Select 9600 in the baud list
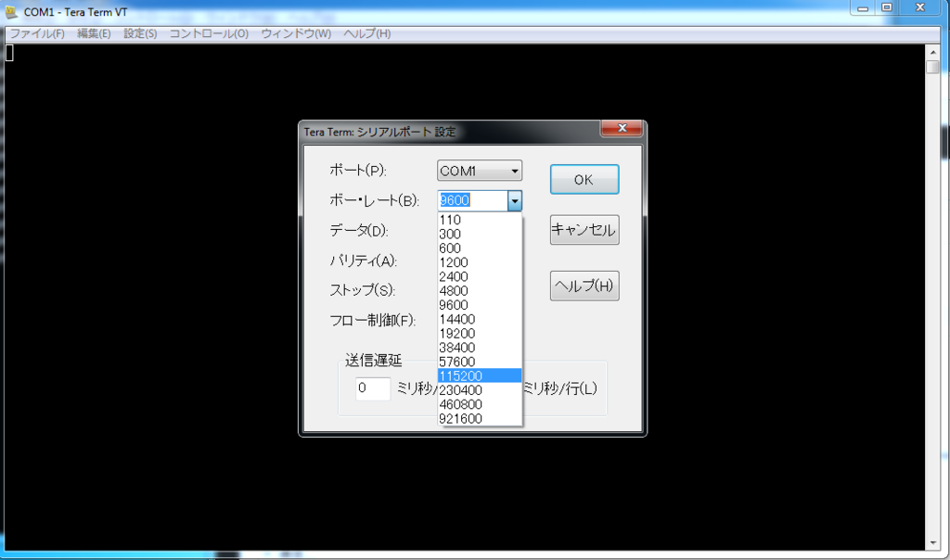The image size is (950, 560). tap(480, 305)
